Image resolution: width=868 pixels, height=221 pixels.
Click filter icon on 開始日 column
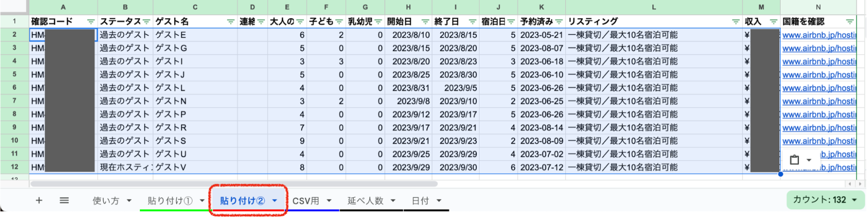click(x=425, y=22)
